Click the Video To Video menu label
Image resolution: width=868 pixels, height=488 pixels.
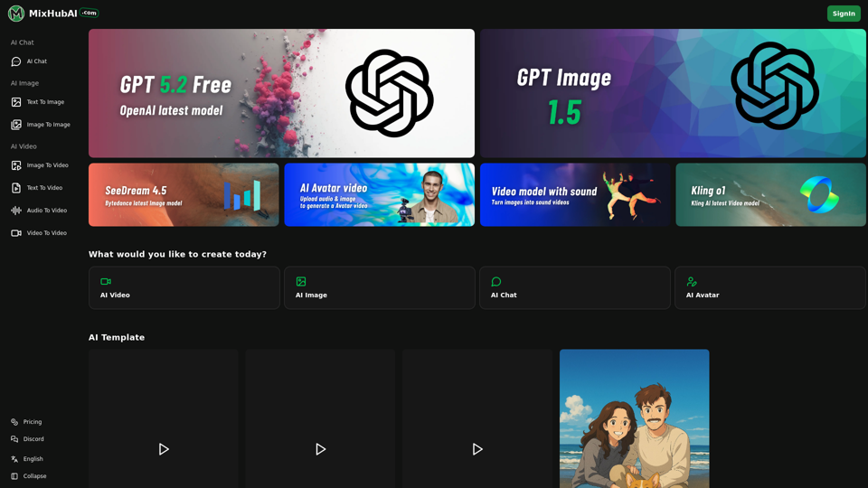pos(46,233)
